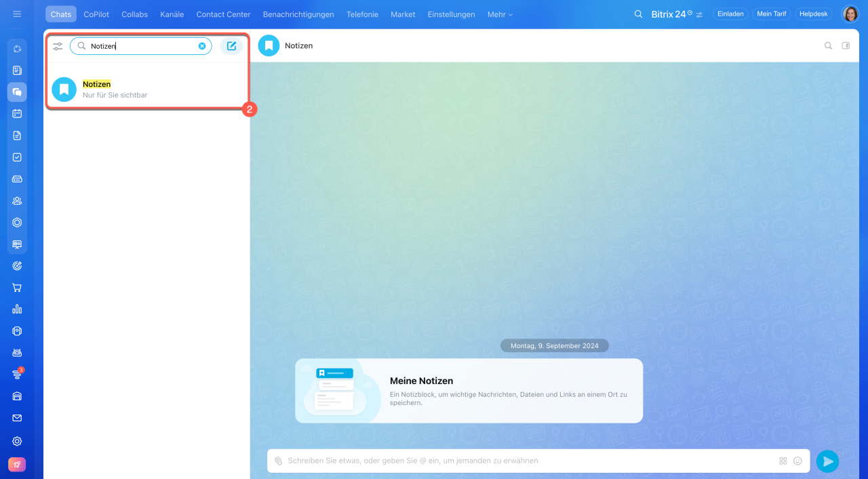
Task: Open the mail envelope icon in sidebar
Action: 17,418
